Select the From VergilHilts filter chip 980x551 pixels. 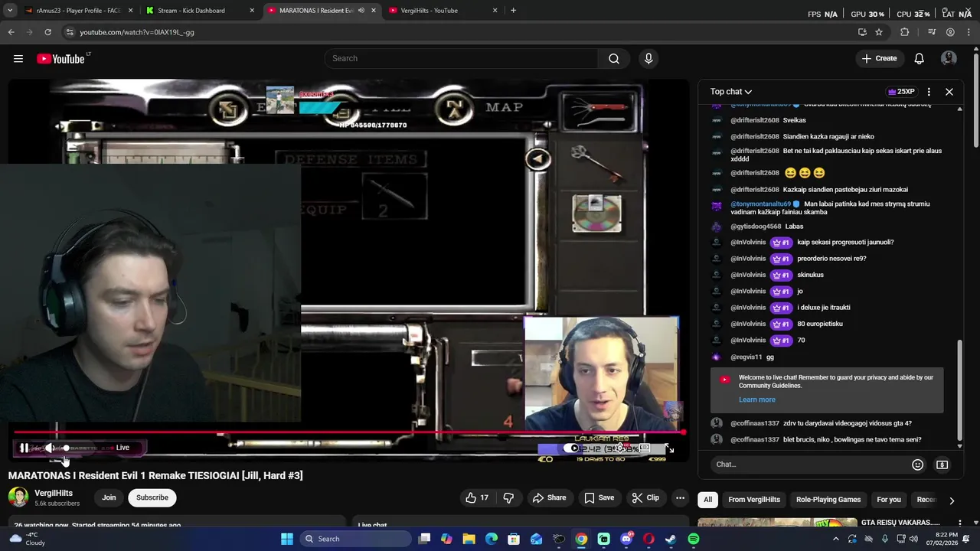coord(754,500)
